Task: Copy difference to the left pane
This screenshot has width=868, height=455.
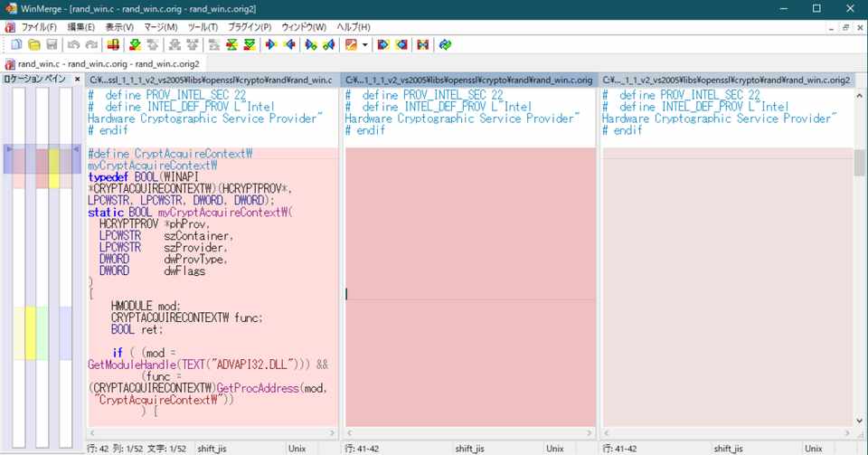Action: (289, 45)
